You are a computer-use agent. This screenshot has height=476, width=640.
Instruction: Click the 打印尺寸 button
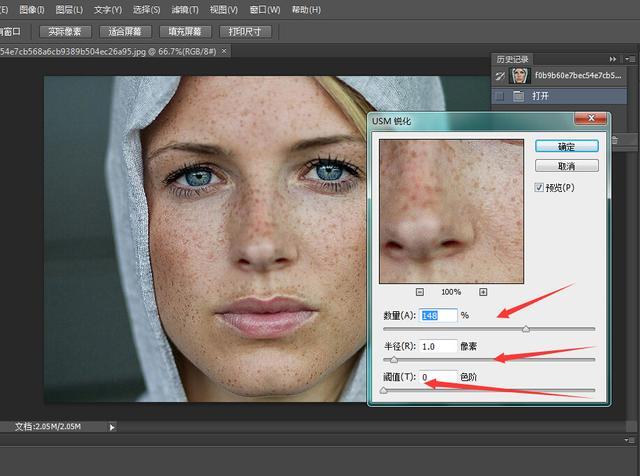point(245,31)
